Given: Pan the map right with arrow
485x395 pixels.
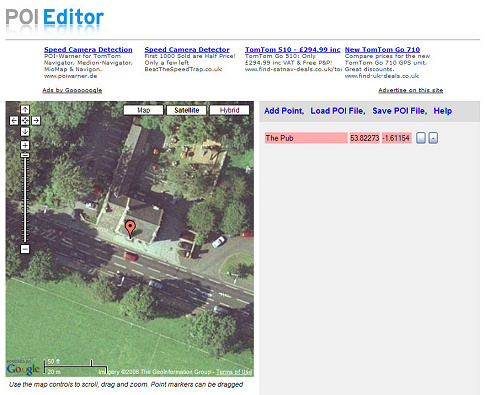Looking at the screenshot, I should [36, 120].
